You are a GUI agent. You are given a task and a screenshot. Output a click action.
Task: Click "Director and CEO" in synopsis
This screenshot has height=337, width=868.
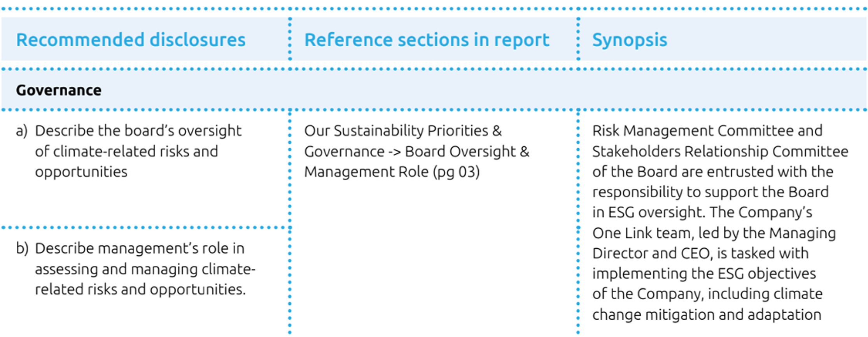pyautogui.click(x=652, y=254)
